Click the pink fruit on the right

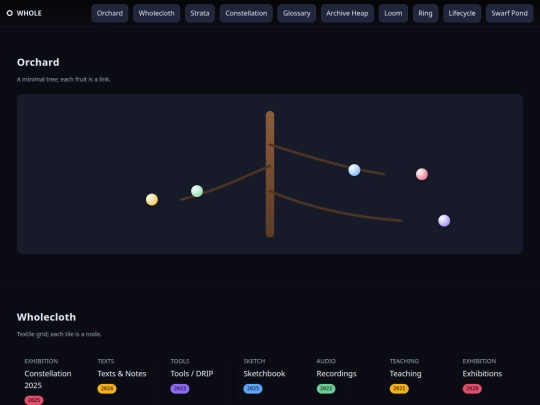pyautogui.click(x=422, y=174)
